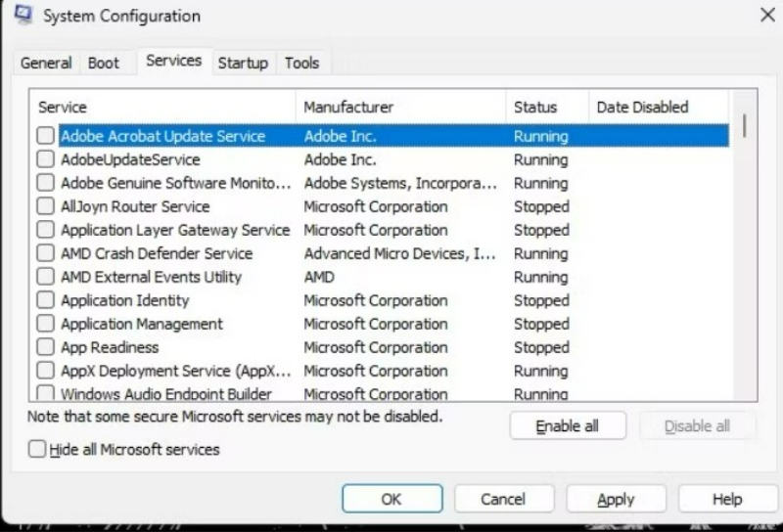This screenshot has height=532, width=783.
Task: Sort by the Manufacturer column header
Action: coord(400,107)
